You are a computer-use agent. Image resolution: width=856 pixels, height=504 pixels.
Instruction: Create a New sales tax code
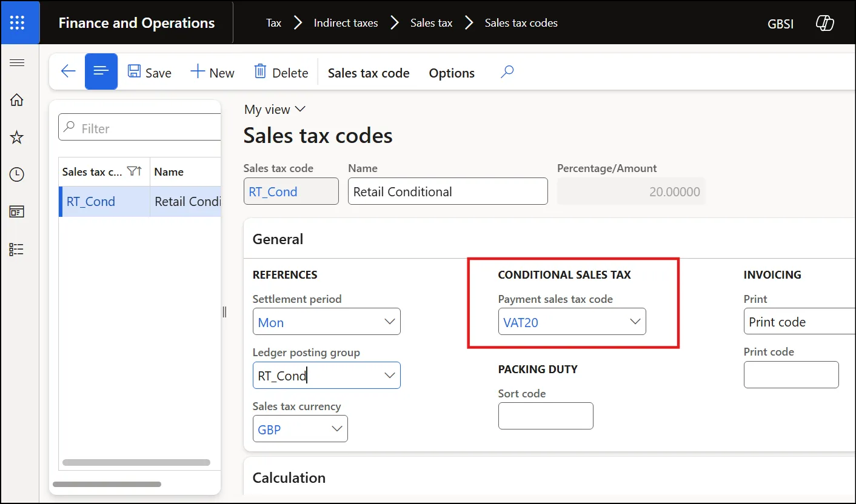pyautogui.click(x=213, y=73)
